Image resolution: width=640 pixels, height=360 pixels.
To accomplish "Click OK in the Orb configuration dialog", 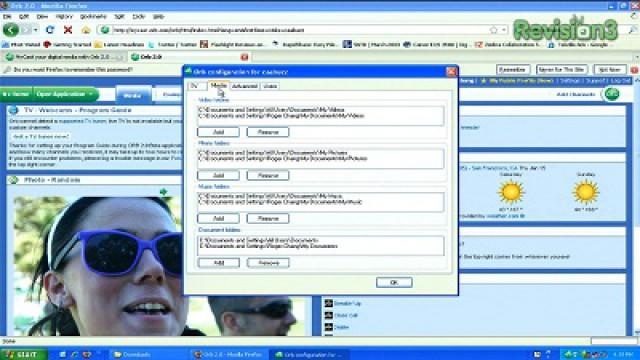I will 394,282.
